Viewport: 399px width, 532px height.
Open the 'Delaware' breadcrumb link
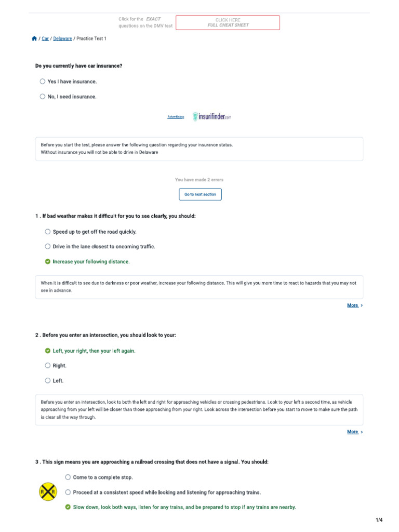point(62,38)
